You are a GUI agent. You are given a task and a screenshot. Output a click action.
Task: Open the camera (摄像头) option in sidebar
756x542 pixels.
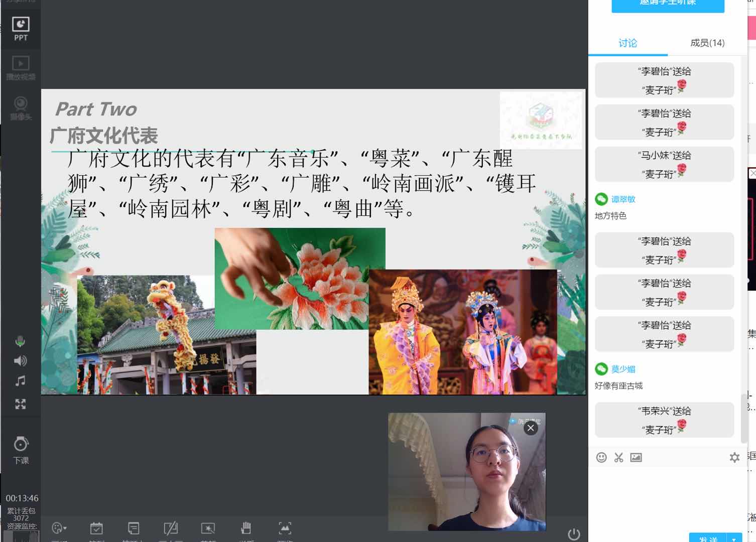point(21,108)
